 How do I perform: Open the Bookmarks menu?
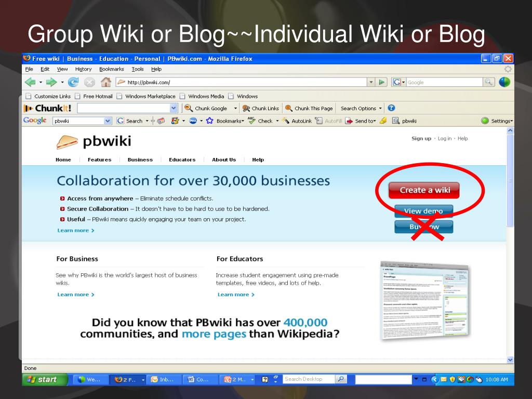coord(112,69)
